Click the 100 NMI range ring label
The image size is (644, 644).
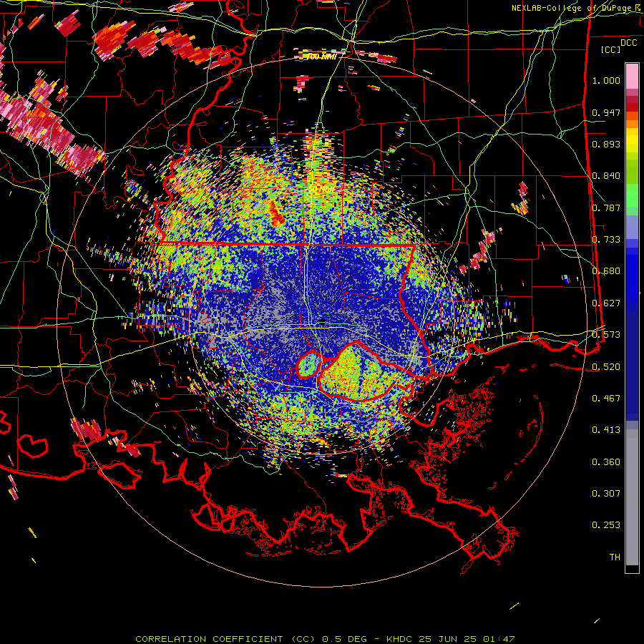(x=321, y=57)
